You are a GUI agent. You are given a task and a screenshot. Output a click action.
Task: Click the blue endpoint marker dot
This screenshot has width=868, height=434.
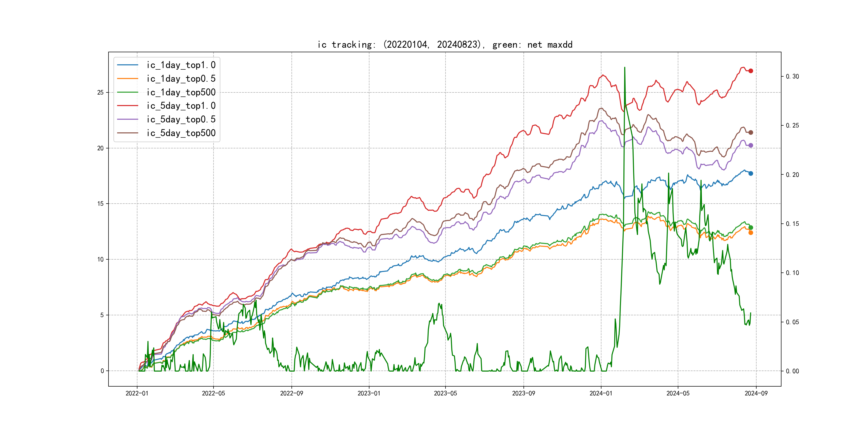coord(750,173)
